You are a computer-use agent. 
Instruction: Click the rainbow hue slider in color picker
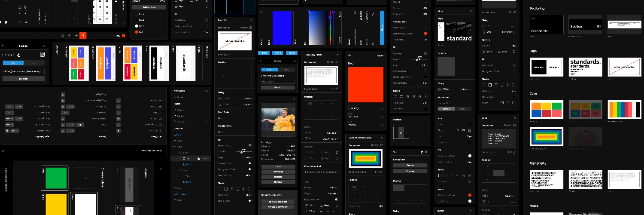click(x=330, y=28)
